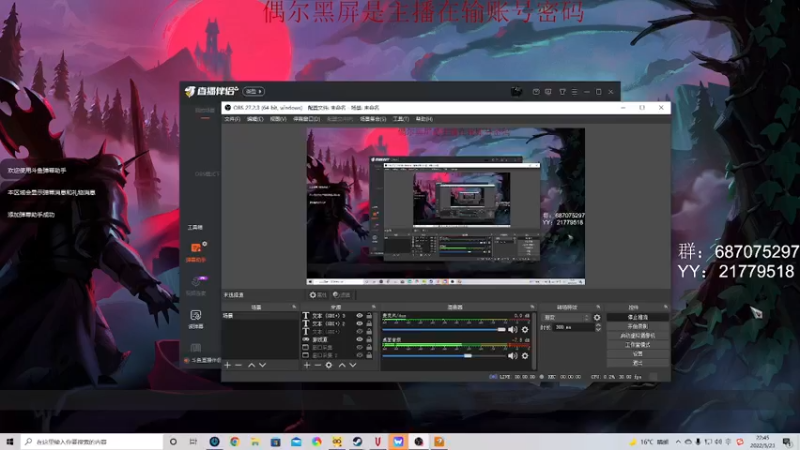
Task: Open the 场景集合(S) menu in OBS
Action: coord(373,119)
